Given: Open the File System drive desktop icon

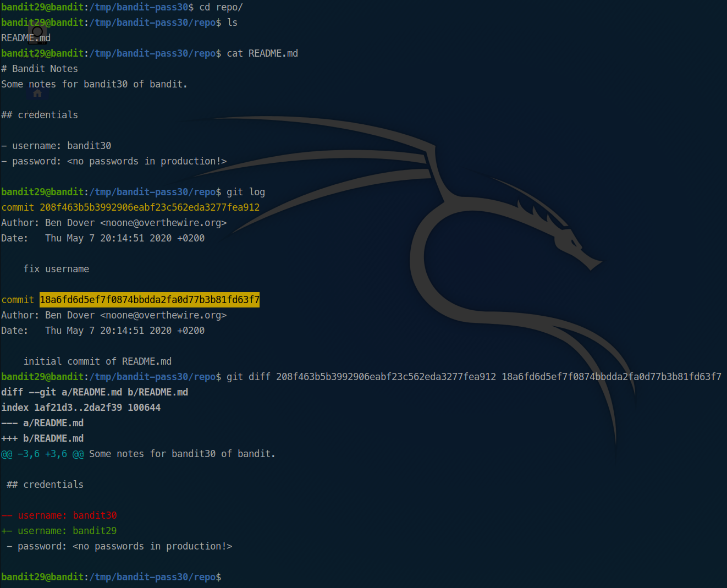Looking at the screenshot, I should pyautogui.click(x=37, y=34).
